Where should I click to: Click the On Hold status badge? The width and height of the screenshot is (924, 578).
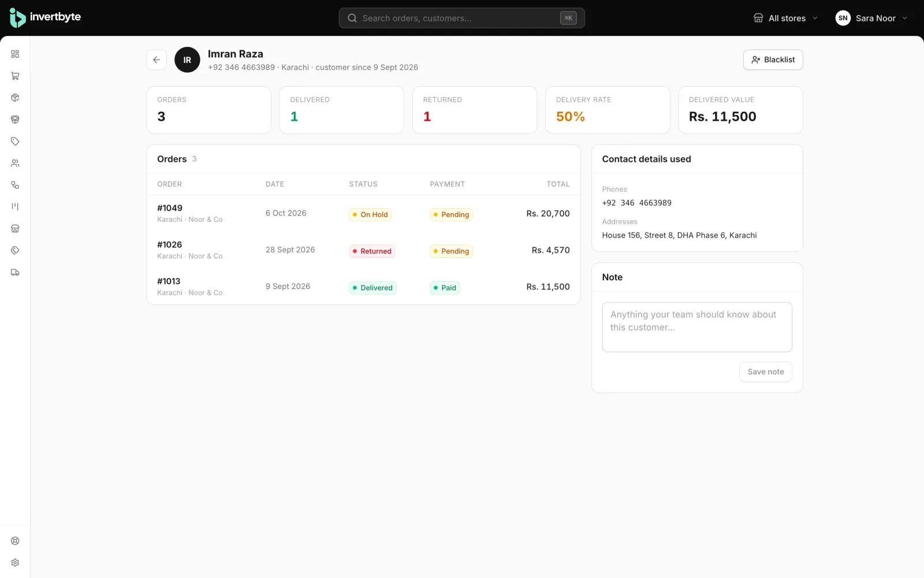click(x=370, y=214)
